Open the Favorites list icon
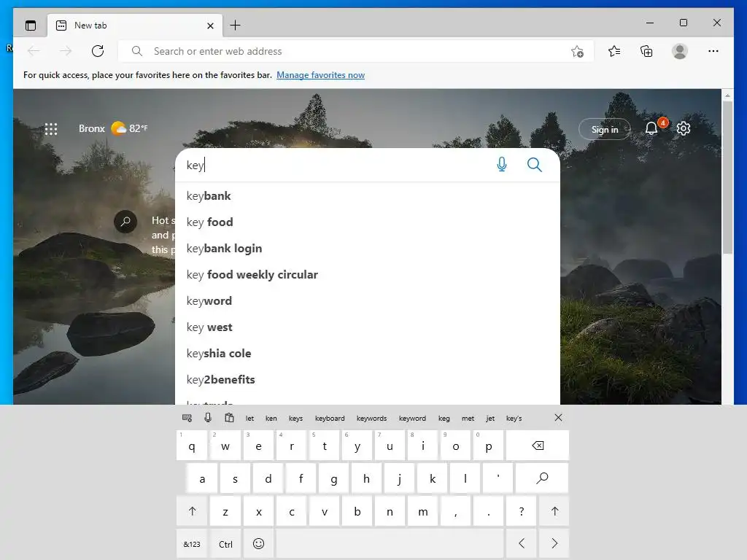The height and width of the screenshot is (560, 747). coord(614,51)
